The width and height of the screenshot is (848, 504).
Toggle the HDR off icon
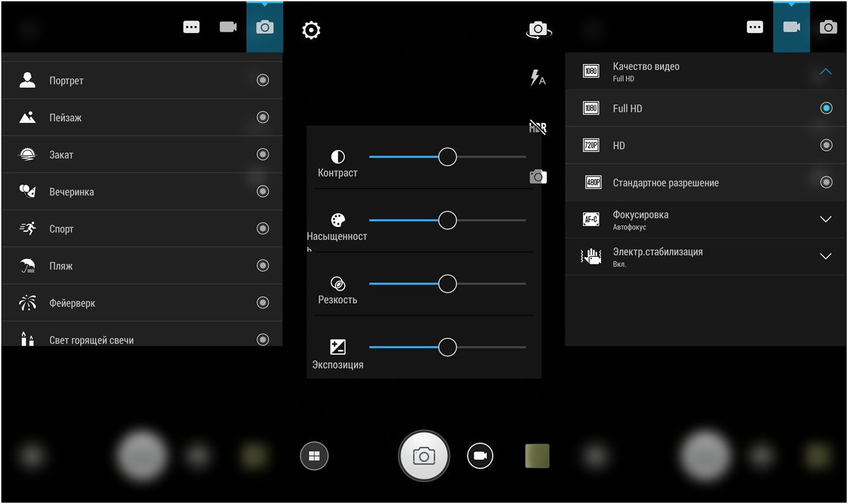538,127
